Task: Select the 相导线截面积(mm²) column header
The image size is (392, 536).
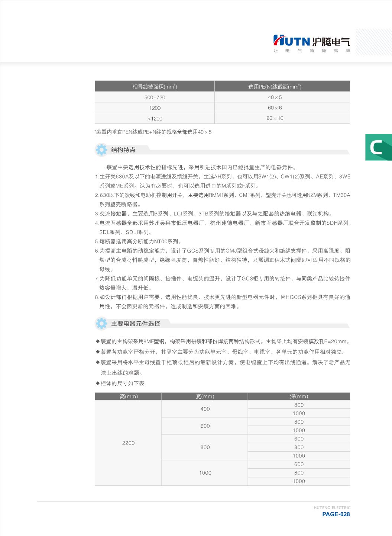Action: 155,87
